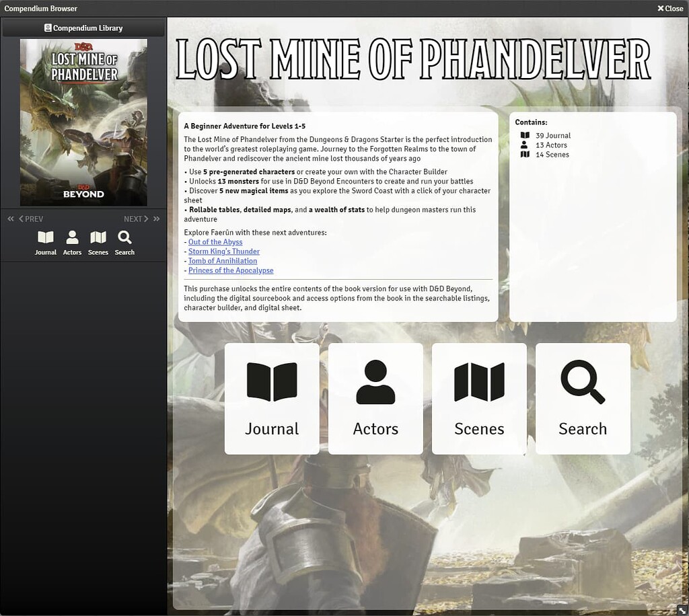Screen dimensions: 689x616
Task: Open the Princes of the Apocalypse link
Action: (231, 270)
